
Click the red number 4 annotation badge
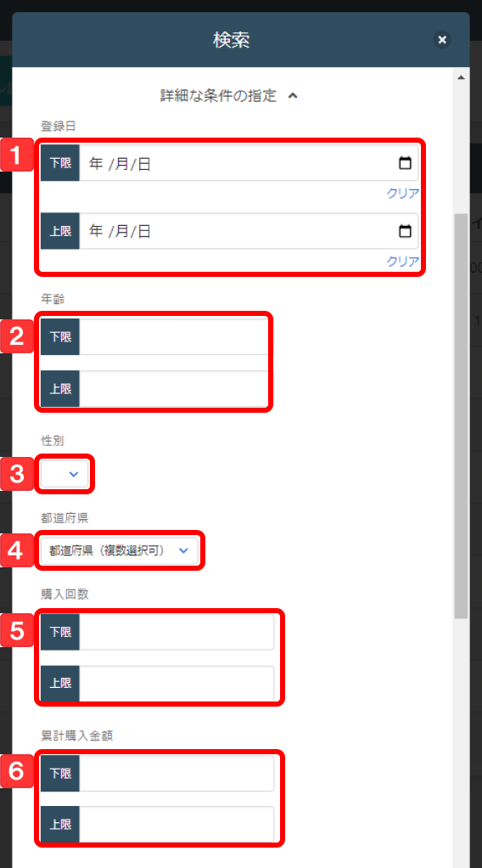click(x=17, y=551)
